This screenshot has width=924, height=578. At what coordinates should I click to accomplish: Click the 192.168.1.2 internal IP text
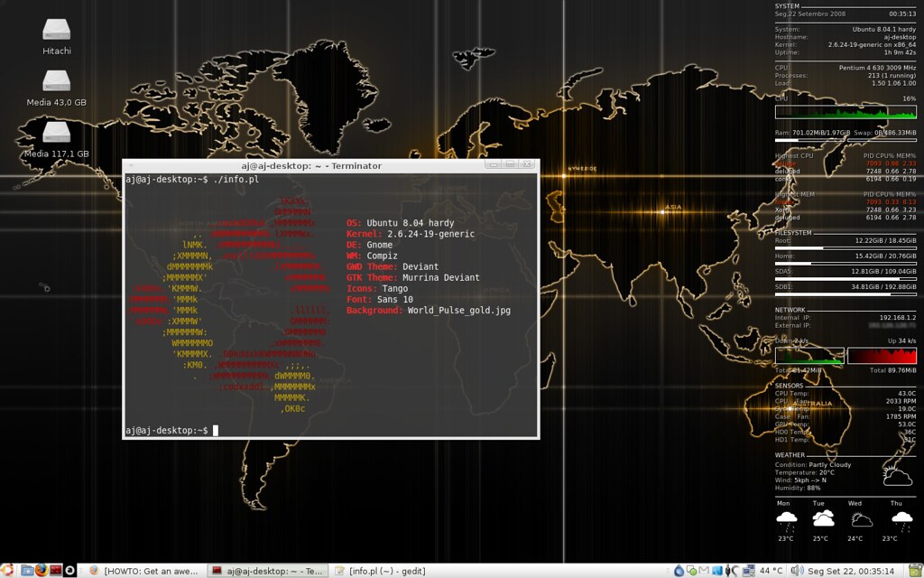898,317
